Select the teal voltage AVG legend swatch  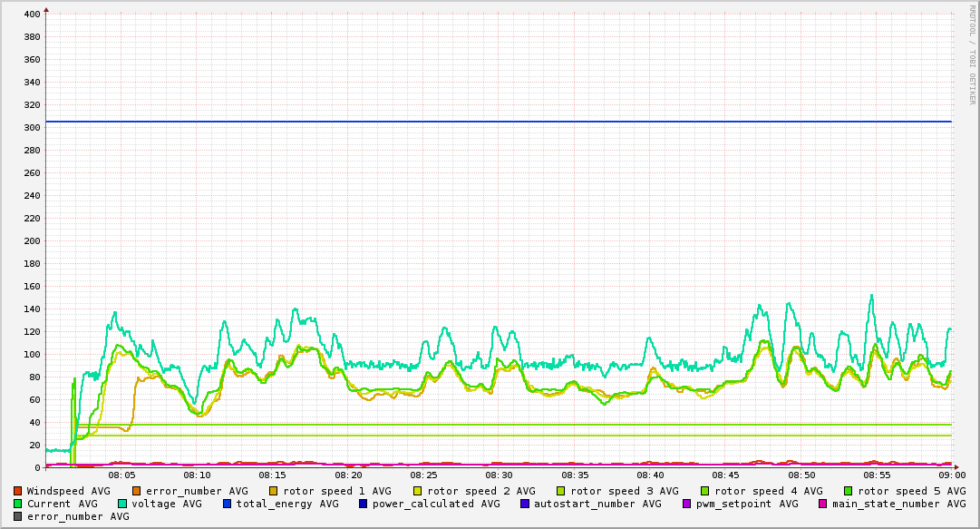coord(123,504)
